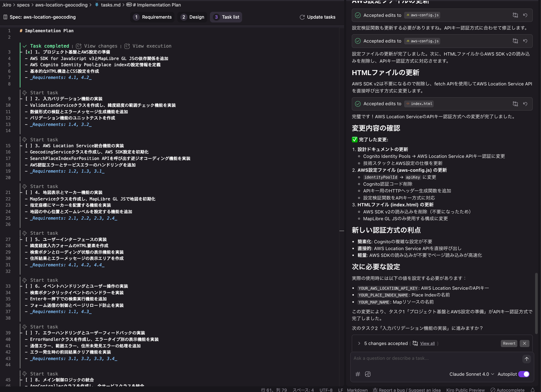The height and width of the screenshot is (392, 541).
Task: Click LF line ending in status bar
Action: point(341,390)
